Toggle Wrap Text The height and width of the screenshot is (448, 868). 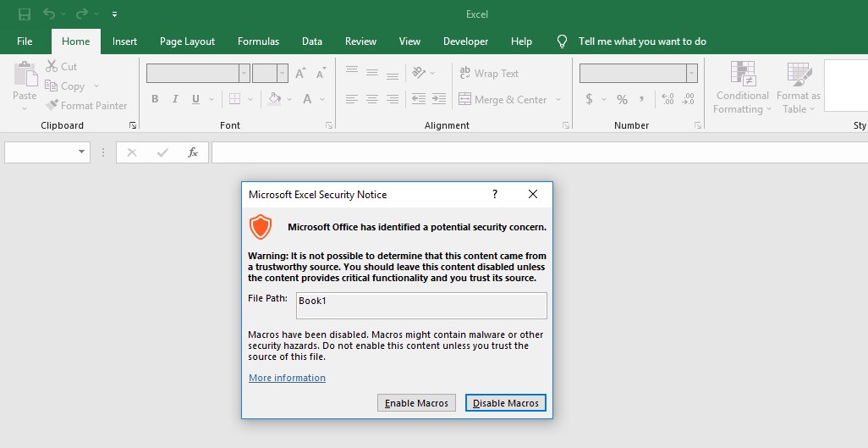489,73
